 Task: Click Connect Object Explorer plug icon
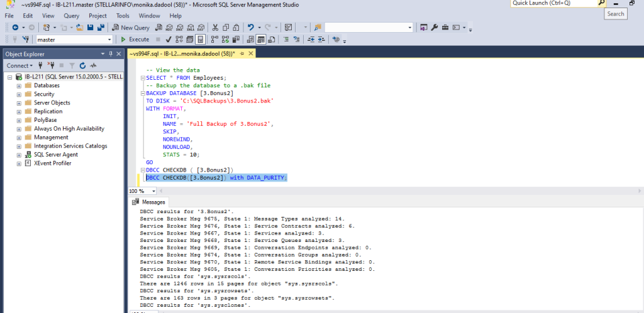coord(40,65)
